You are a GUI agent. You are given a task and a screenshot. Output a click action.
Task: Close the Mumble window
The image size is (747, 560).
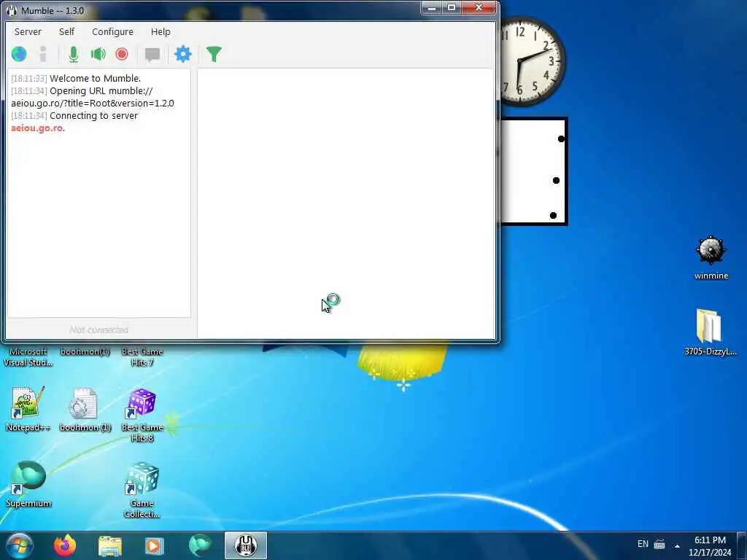479,8
